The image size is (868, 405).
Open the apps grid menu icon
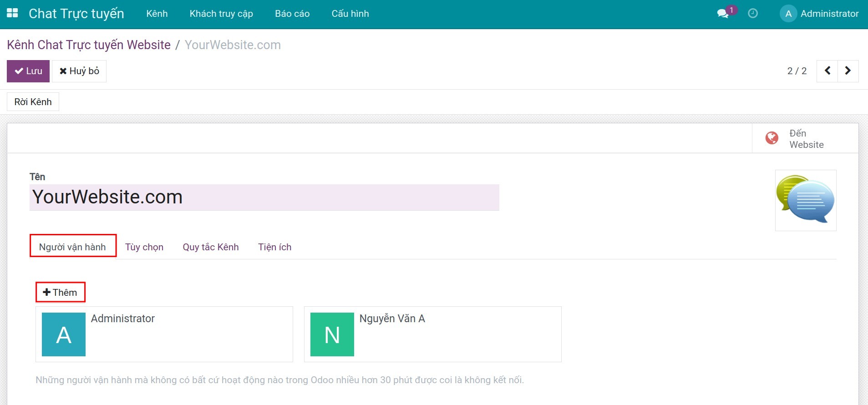tap(12, 13)
